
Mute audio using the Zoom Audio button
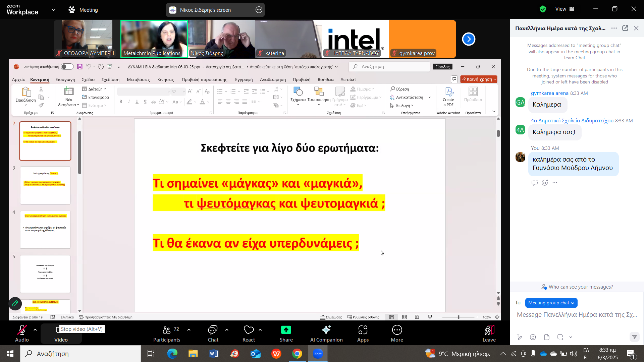[21, 333]
